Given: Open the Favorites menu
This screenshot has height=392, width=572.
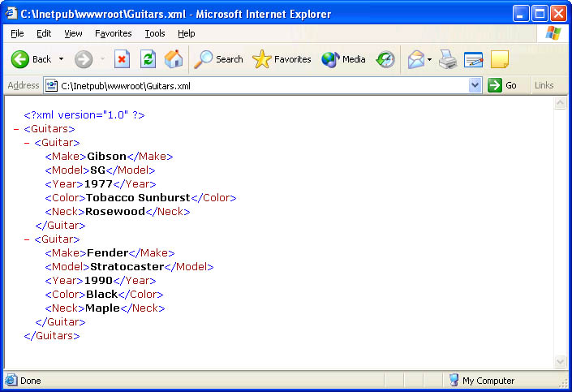Looking at the screenshot, I should coord(113,33).
